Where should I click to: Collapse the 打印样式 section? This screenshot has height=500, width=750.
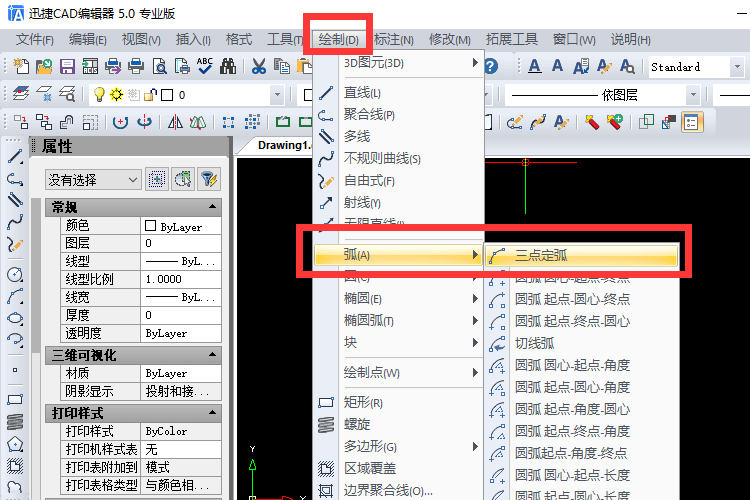(x=212, y=412)
